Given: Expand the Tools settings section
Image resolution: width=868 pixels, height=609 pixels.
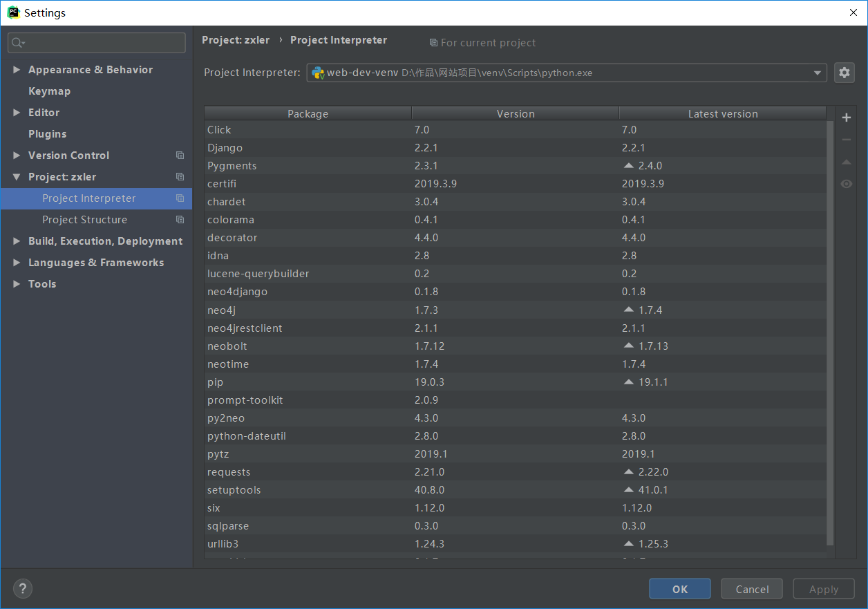Looking at the screenshot, I should coord(17,284).
